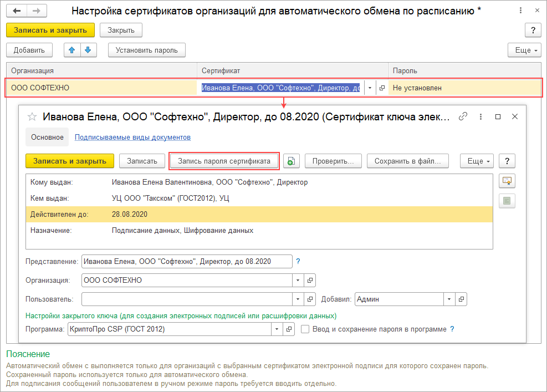Open the Программа value form
This screenshot has height=392, width=547.
pyautogui.click(x=289, y=329)
